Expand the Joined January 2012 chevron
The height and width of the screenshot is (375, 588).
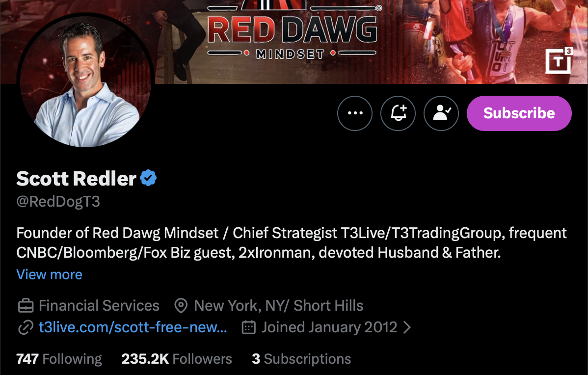coord(407,327)
